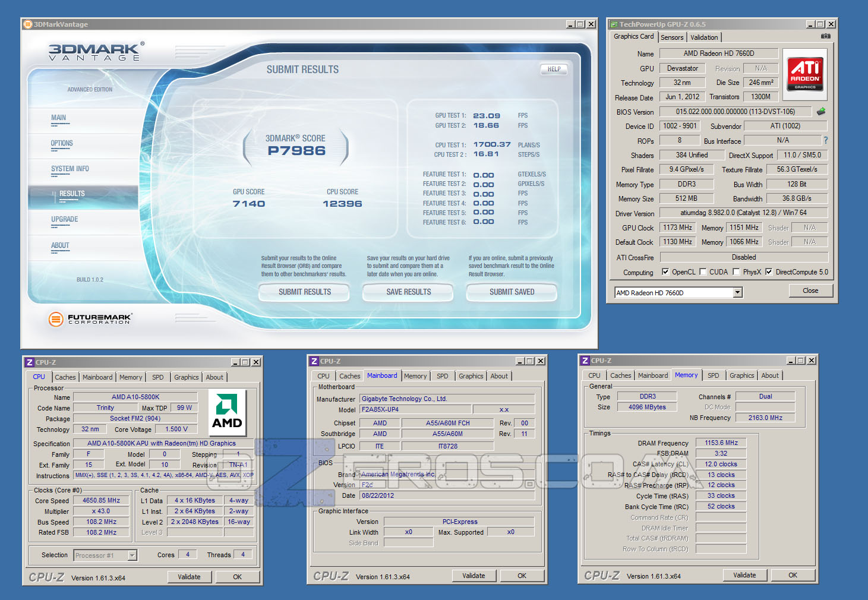Image resolution: width=868 pixels, height=600 pixels.
Task: Click the GPU-Z Name field AMD Radeon HD 7660D
Action: pos(719,53)
